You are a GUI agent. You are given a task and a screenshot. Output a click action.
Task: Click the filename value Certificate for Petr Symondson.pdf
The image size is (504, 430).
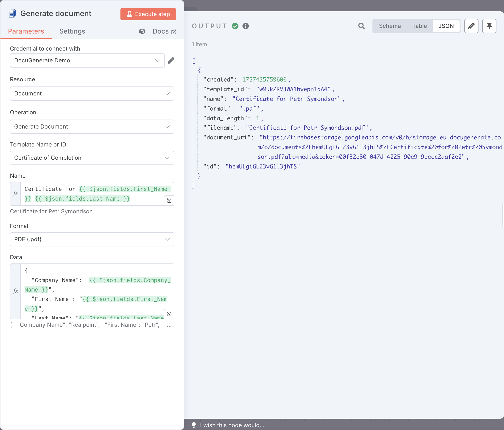(307, 128)
